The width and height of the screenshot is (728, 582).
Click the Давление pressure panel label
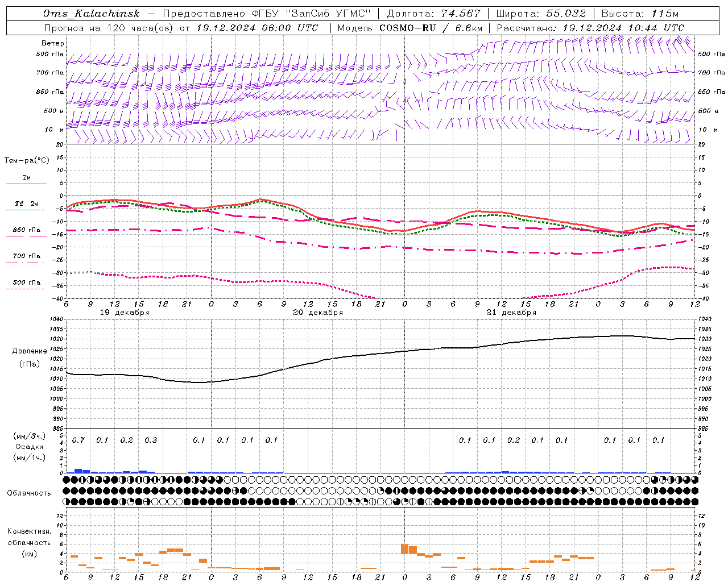point(30,351)
